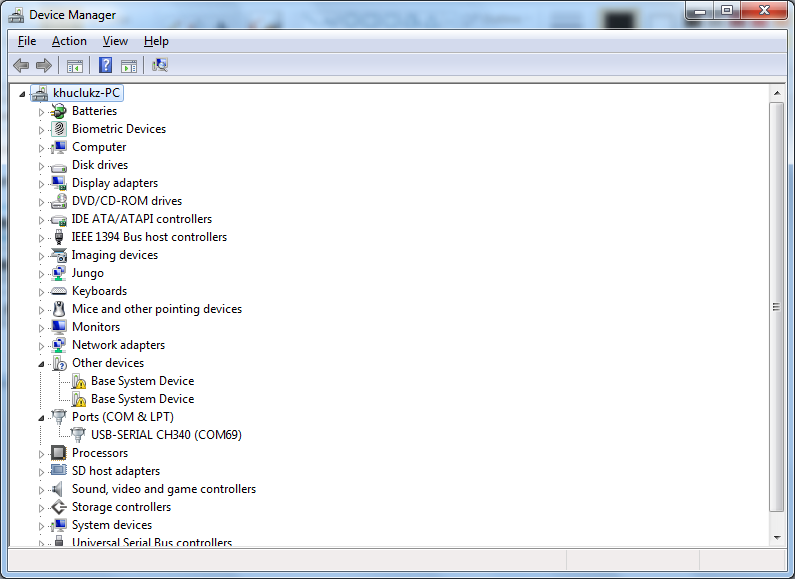This screenshot has height=579, width=795.
Task: Open the File menu
Action: pyautogui.click(x=27, y=41)
